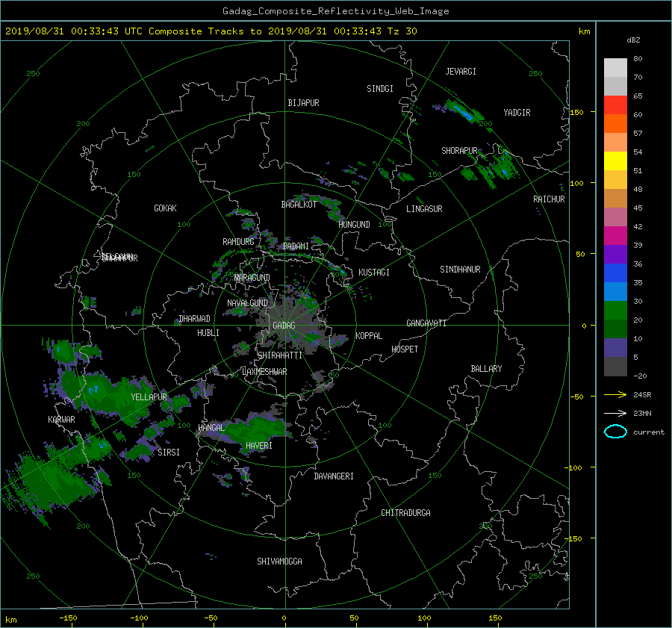
Task: Click the purple 36 dBZ color swatch
Action: [x=615, y=255]
